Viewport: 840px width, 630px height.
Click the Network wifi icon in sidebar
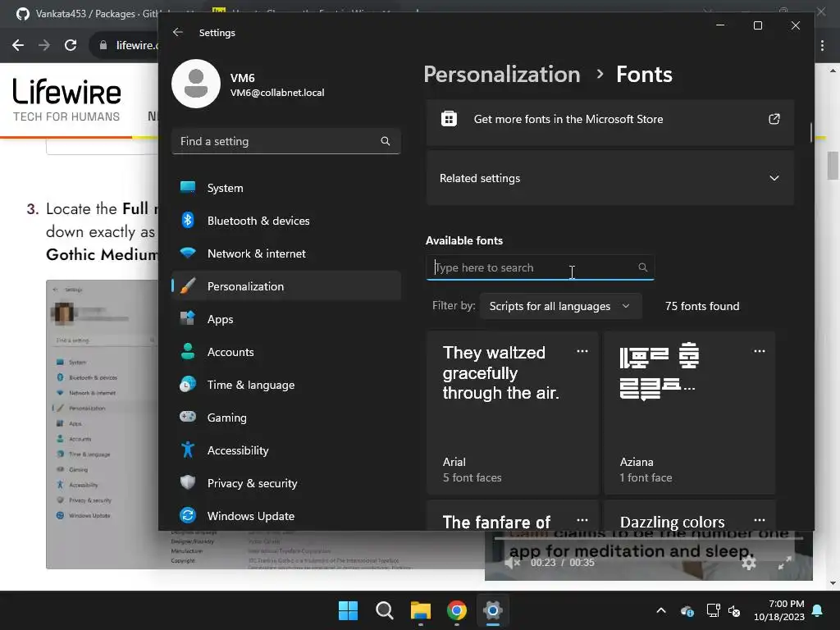pos(188,253)
